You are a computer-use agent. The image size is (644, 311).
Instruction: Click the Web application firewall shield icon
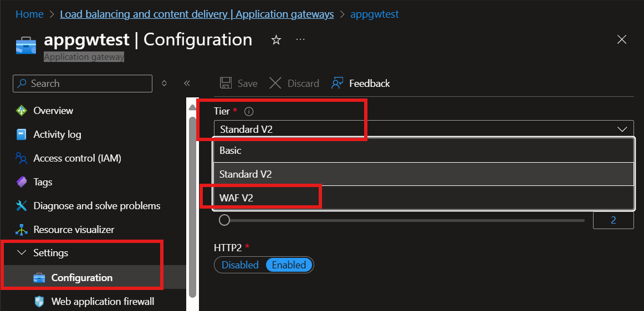[39, 302]
